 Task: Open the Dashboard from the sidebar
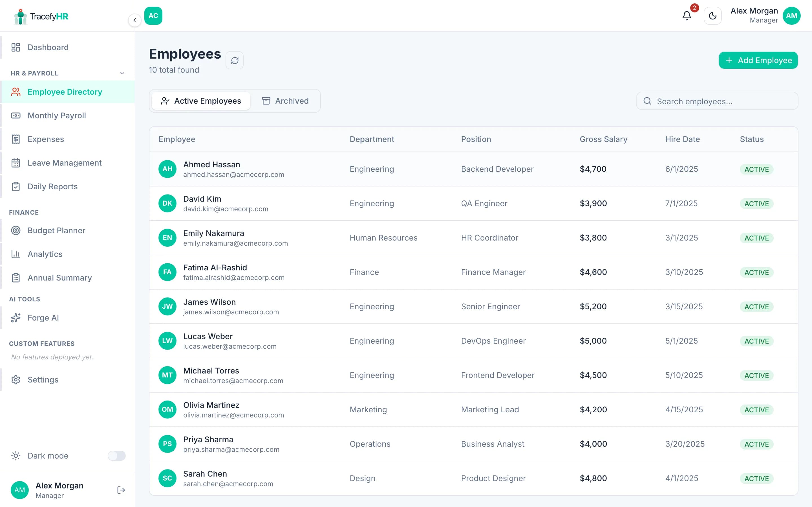tap(48, 47)
